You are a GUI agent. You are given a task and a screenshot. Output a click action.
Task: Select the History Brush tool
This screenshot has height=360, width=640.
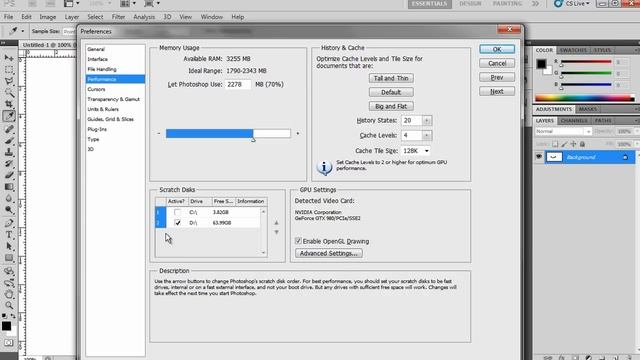9,164
